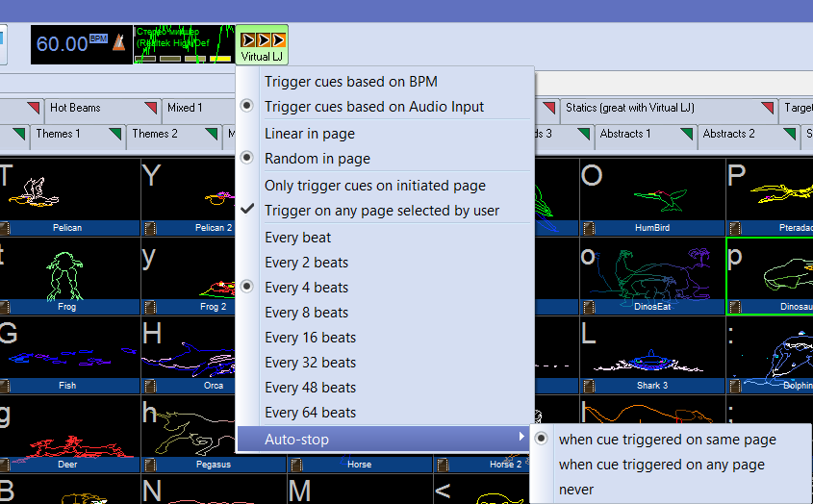Select Auto-stop never option

click(x=576, y=490)
